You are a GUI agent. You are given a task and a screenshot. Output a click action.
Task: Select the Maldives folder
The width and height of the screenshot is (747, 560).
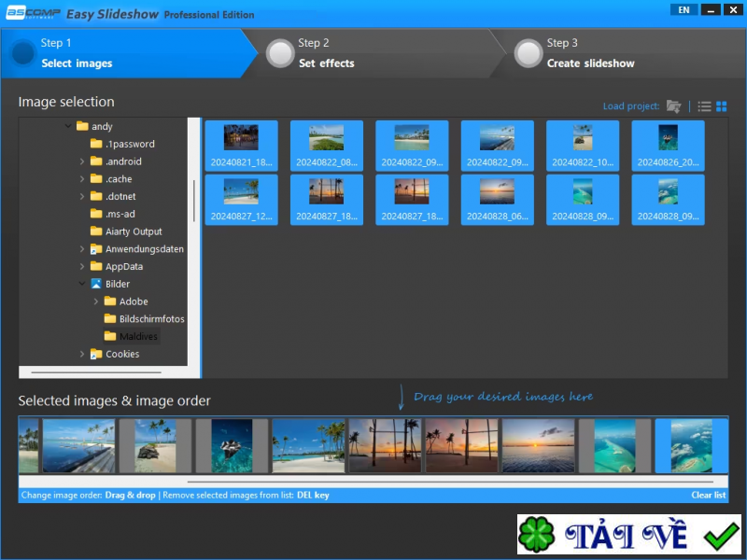click(x=138, y=336)
